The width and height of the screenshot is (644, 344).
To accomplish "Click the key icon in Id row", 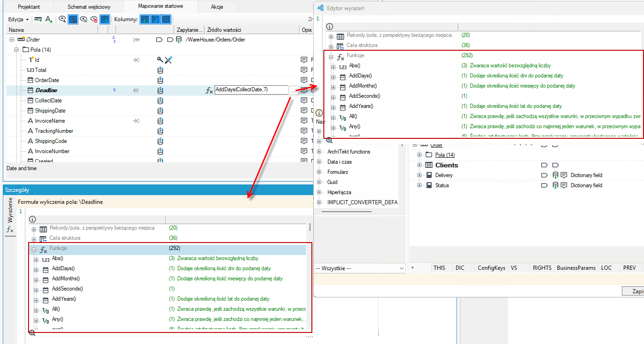I will (x=160, y=60).
